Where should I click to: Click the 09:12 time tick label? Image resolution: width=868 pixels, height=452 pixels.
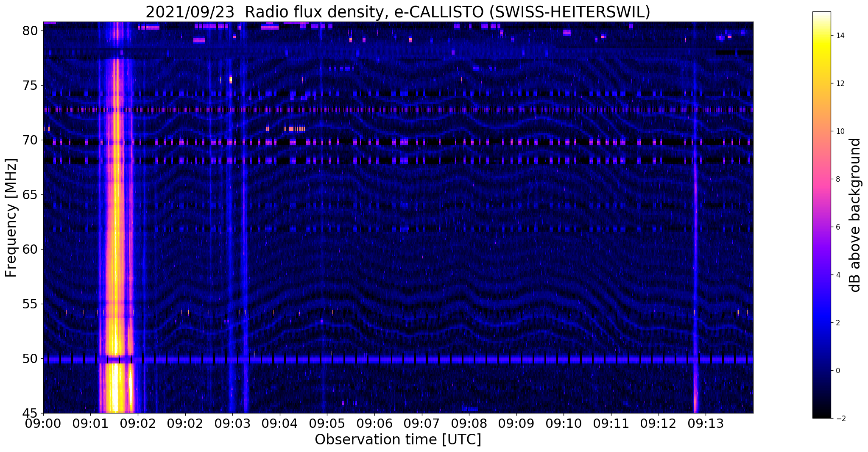659,424
